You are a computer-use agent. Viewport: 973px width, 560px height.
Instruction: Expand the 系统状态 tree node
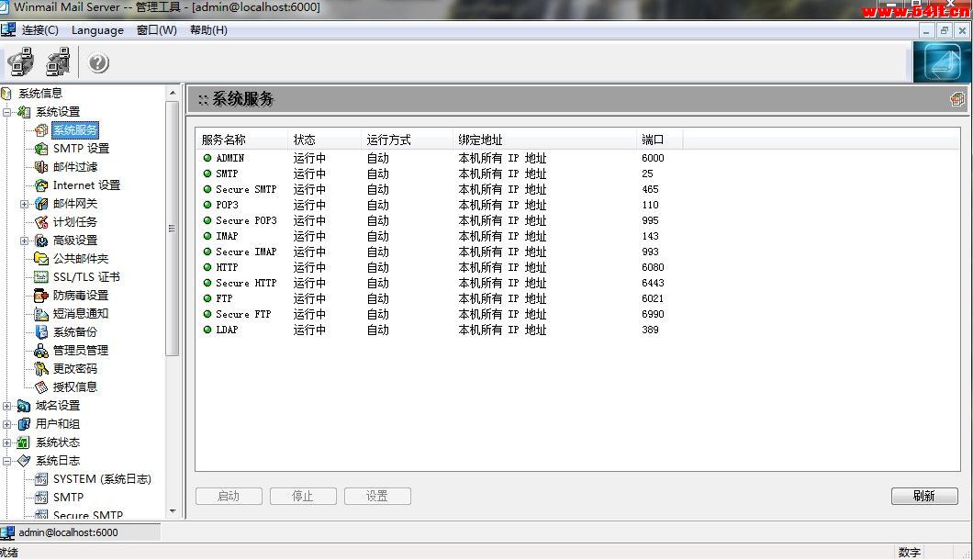coord(6,442)
